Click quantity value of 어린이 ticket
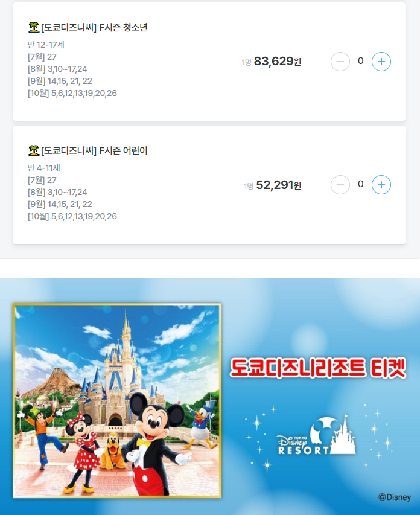The height and width of the screenshot is (515, 420). (361, 184)
